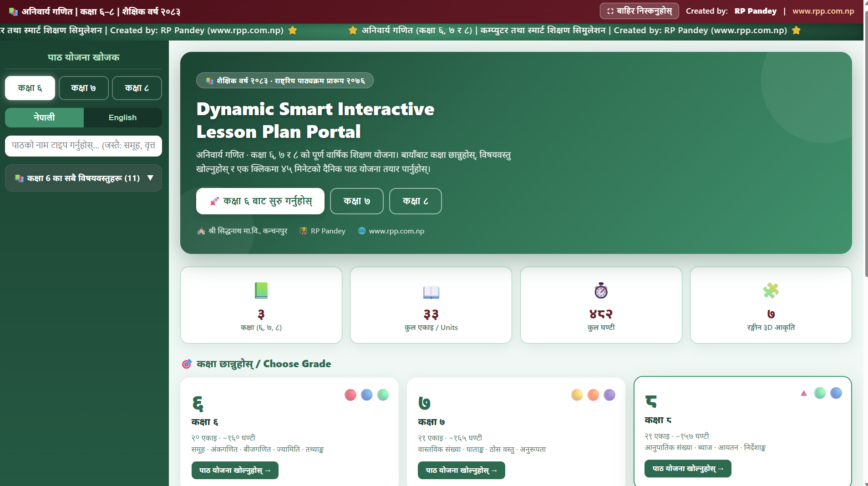Screen dimensions: 868x486
Task: Click the pink triangle on कक्षा ८ card
Action: [x=804, y=393]
